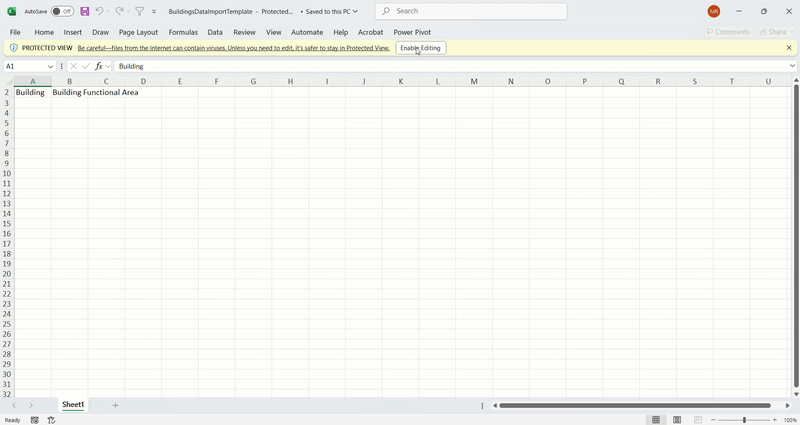The height and width of the screenshot is (425, 800).
Task: Open the File menu
Action: (x=15, y=32)
